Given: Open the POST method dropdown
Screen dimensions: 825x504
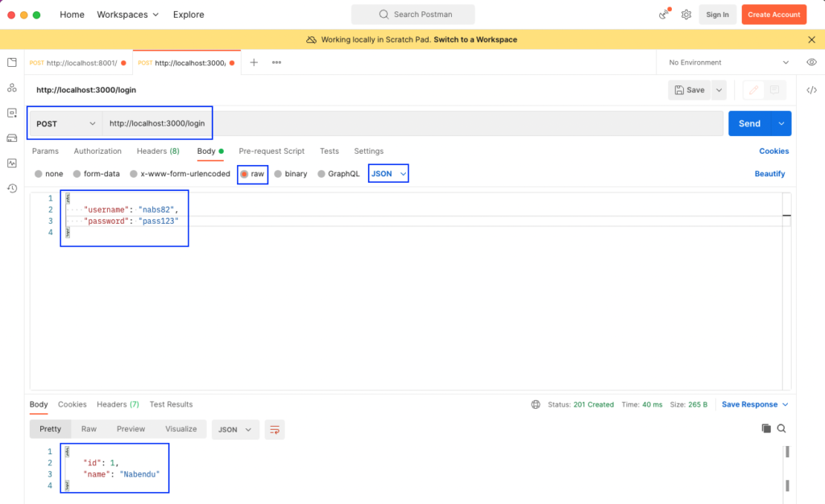Looking at the screenshot, I should pyautogui.click(x=66, y=123).
